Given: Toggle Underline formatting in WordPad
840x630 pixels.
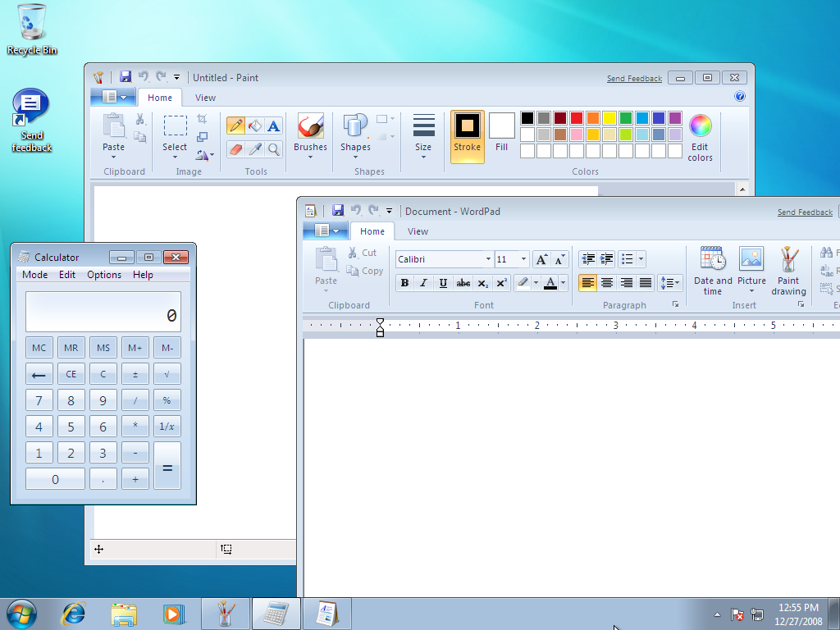Looking at the screenshot, I should click(443, 283).
